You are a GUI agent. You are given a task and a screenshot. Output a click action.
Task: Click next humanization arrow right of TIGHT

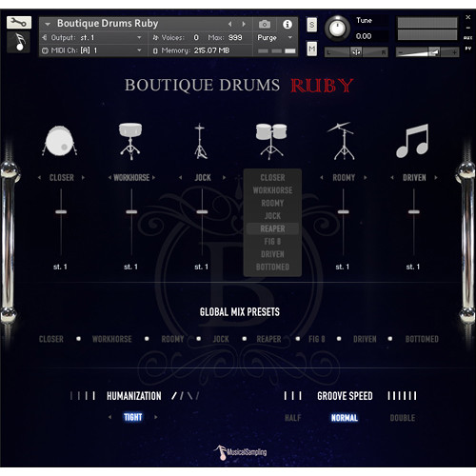pyautogui.click(x=155, y=417)
